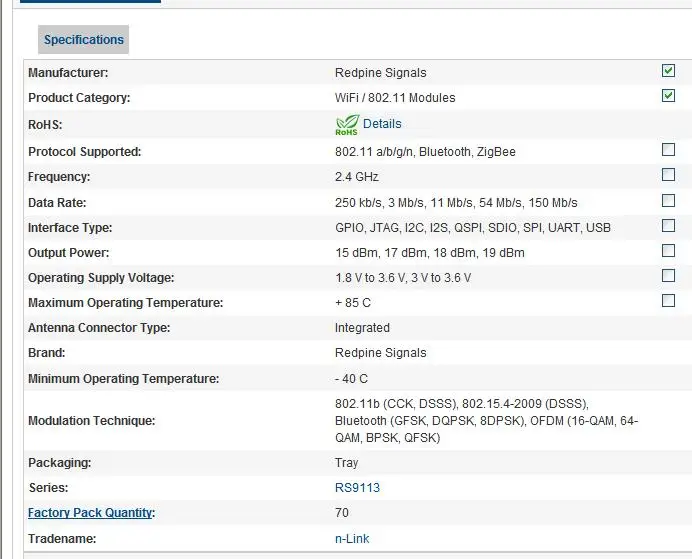Viewport: 692px width, 559px height.
Task: Select '802.11 a/b/g/n, Bluetooth, ZigBee' text
Action: coord(425,152)
